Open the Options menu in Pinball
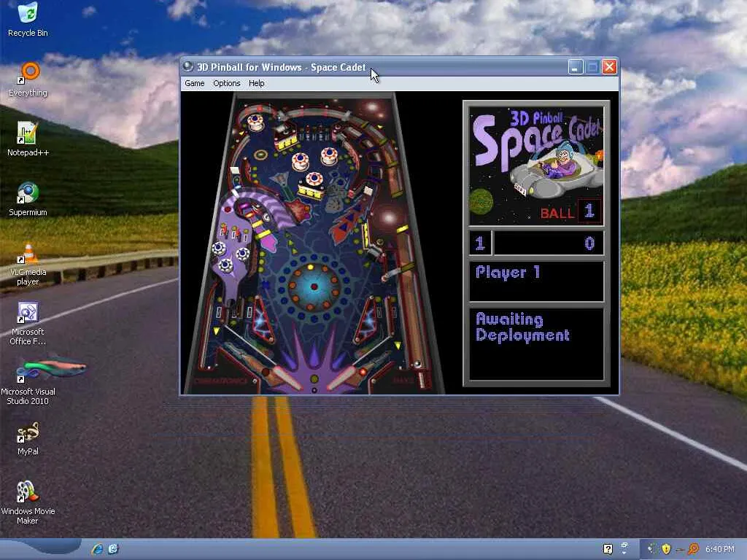Screen dimensions: 747x560 (x=226, y=83)
